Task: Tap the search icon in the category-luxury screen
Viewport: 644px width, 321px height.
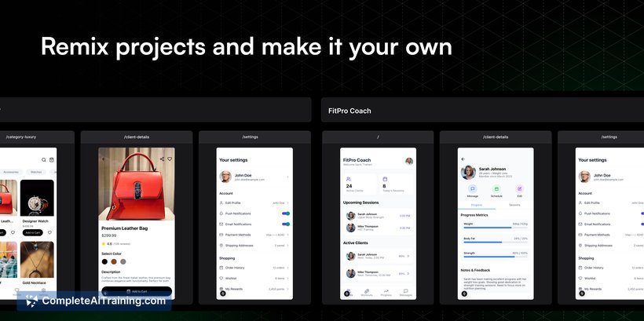Action: coord(43,159)
